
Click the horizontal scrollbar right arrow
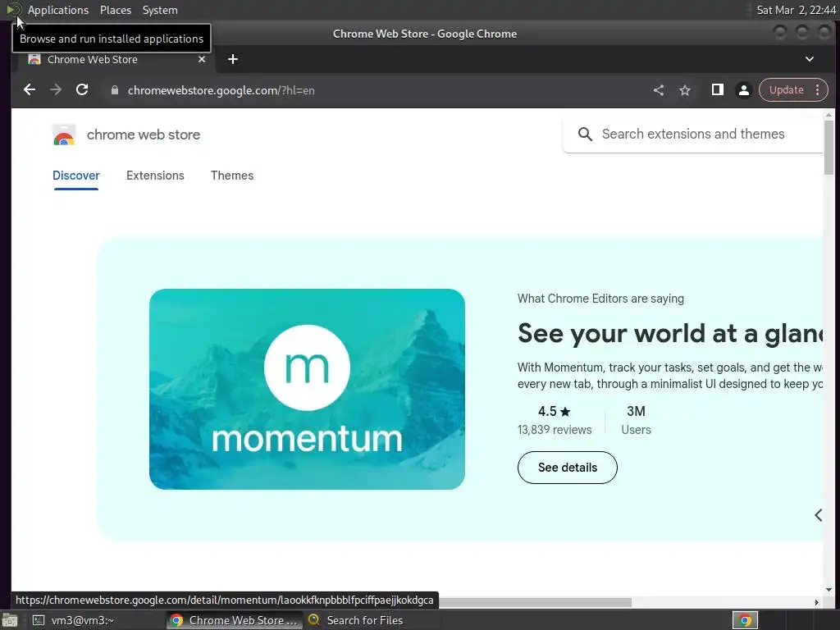click(817, 603)
